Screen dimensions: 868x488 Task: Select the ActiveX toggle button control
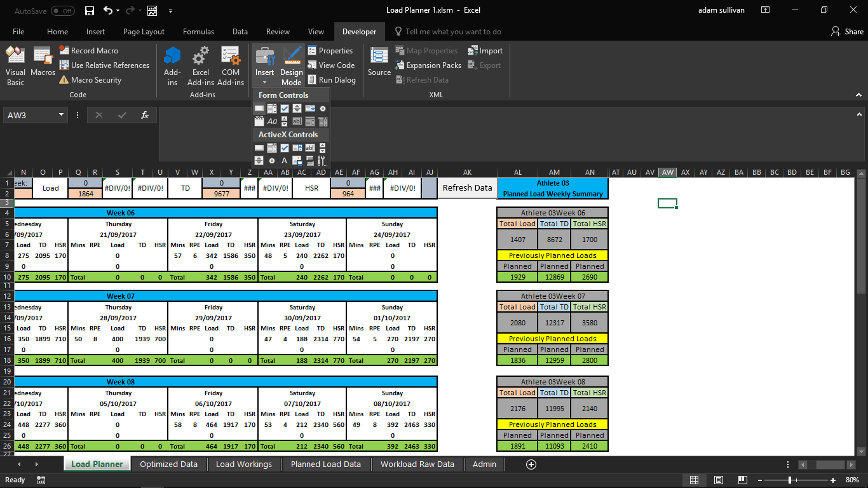310,160
